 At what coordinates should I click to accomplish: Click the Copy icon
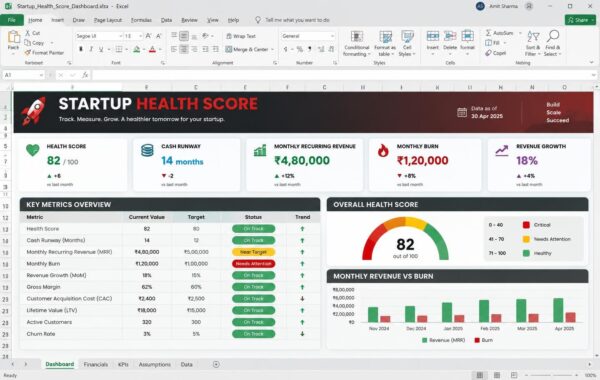click(28, 43)
